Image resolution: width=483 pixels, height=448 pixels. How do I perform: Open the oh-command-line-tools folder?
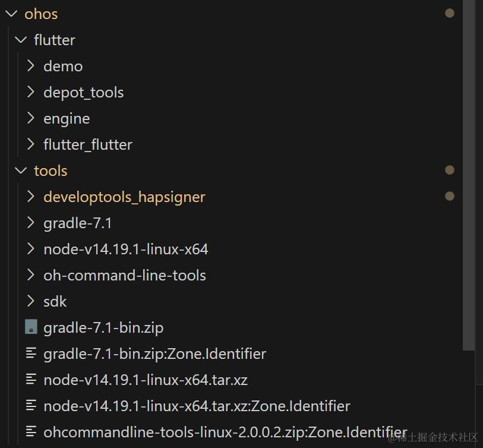point(124,275)
